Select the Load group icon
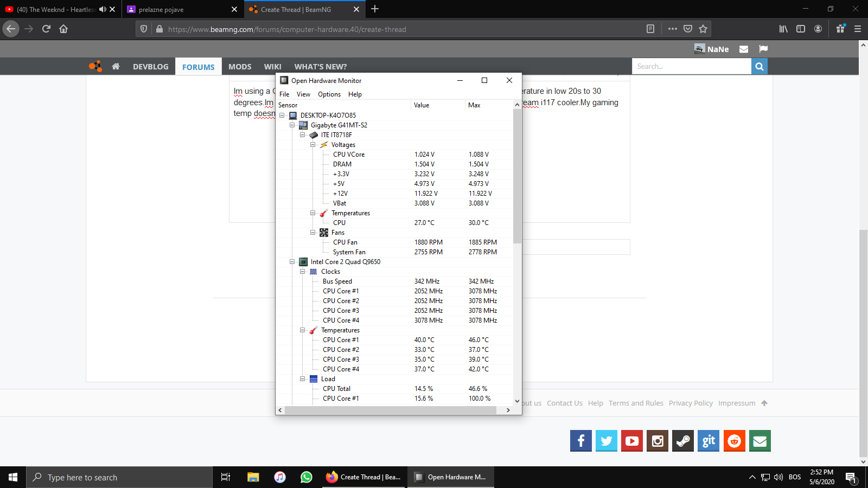 [x=314, y=379]
